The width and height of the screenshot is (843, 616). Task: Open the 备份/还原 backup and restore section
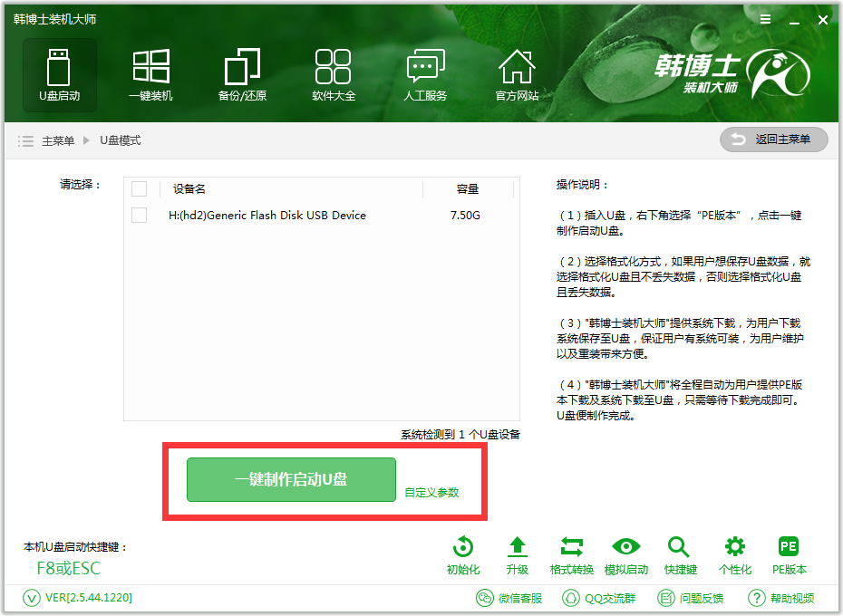[242, 74]
